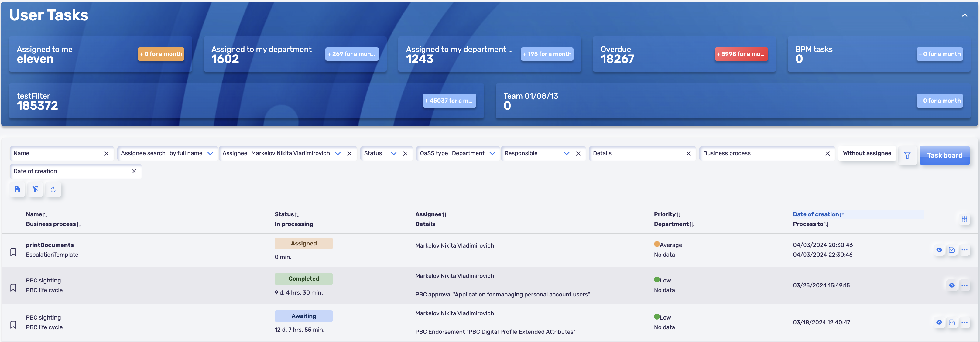Complete printDocuments task via check icon
Image resolution: width=980 pixels, height=342 pixels.
click(952, 250)
